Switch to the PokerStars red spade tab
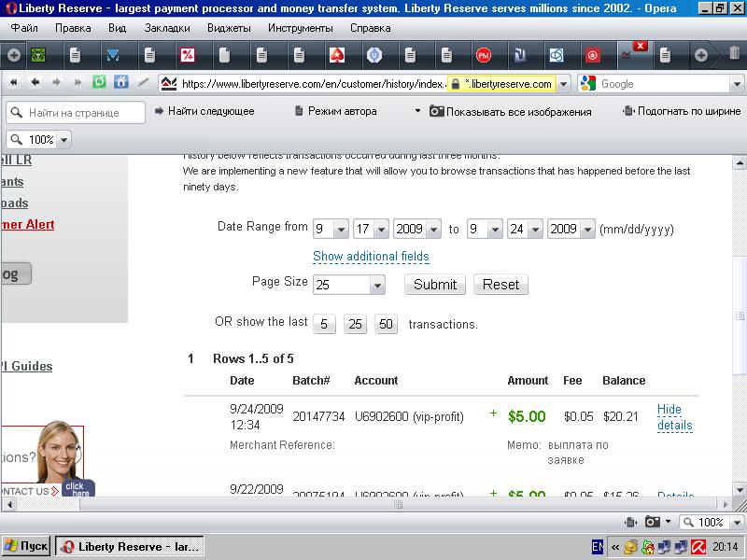Viewport: 747px width, 560px height. click(x=337, y=56)
